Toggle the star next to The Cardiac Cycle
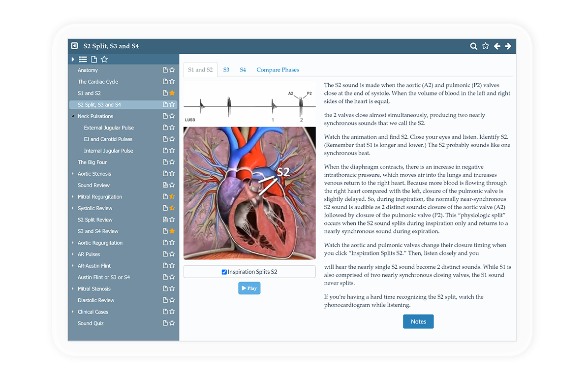Image resolution: width=588 pixels, height=381 pixels. pyautogui.click(x=172, y=82)
